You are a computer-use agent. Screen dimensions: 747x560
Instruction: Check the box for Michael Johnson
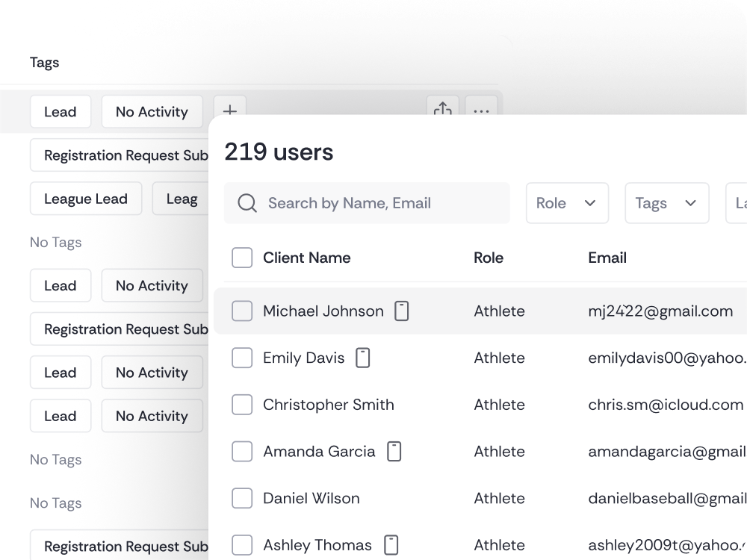pyautogui.click(x=242, y=311)
